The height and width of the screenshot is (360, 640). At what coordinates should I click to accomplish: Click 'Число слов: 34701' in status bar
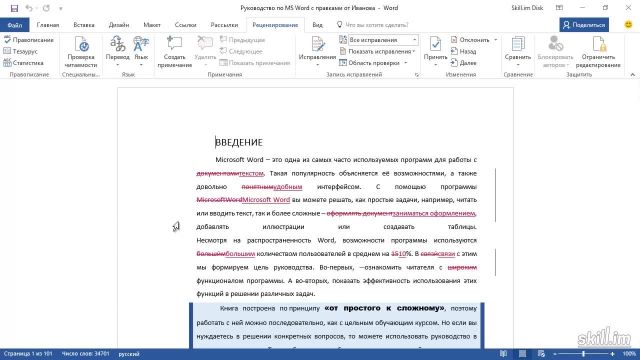pos(85,354)
